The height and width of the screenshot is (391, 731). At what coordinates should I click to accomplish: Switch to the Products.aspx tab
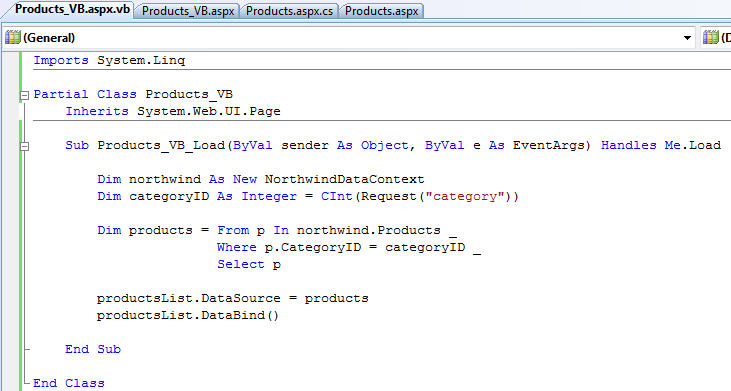tap(382, 11)
